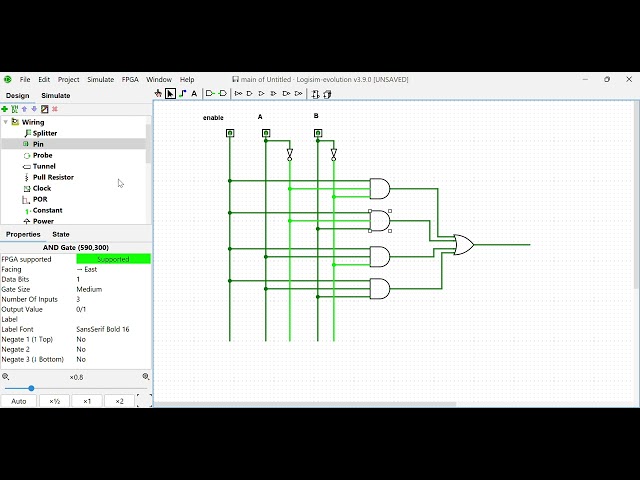
Task: Open the Facing East dropdown
Action: [x=113, y=269]
